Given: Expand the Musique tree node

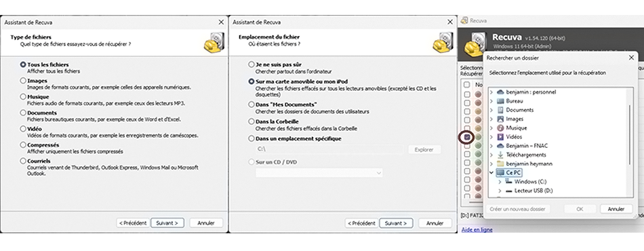Looking at the screenshot, I should pos(491,128).
